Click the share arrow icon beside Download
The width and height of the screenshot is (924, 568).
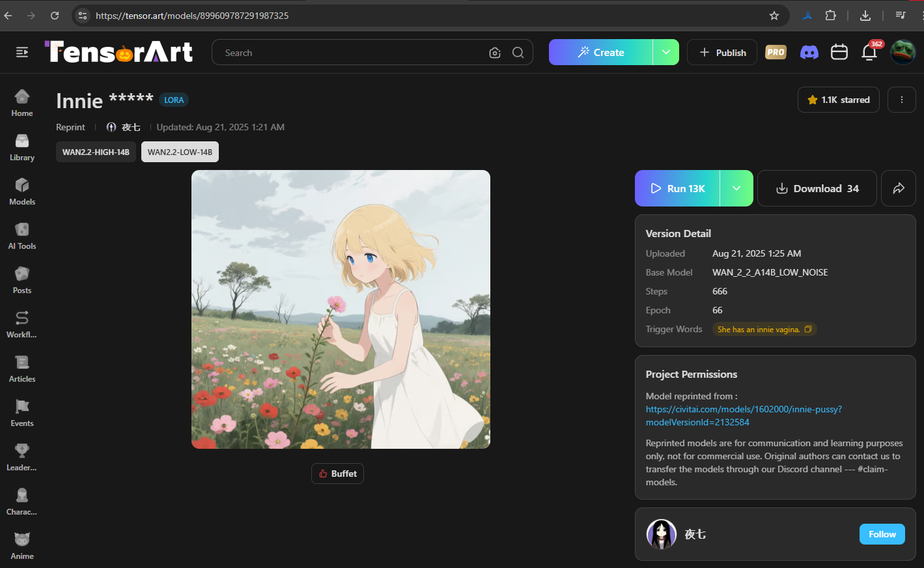tap(899, 188)
